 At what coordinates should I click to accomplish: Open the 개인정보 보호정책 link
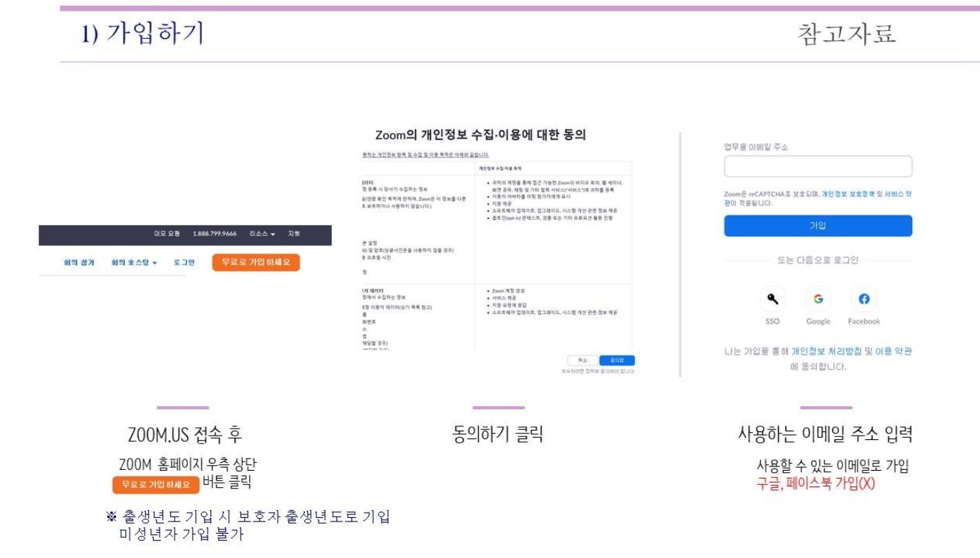[x=848, y=194]
